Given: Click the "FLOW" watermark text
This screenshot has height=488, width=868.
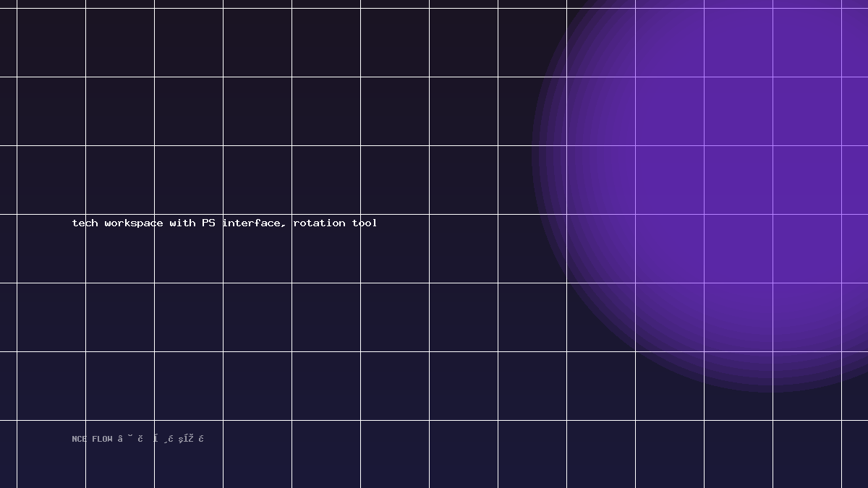Looking at the screenshot, I should [102, 439].
